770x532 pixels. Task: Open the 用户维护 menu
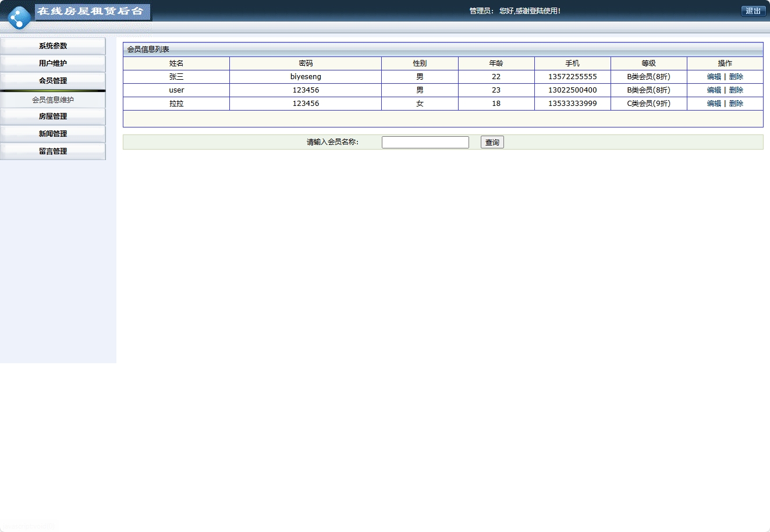pyautogui.click(x=53, y=63)
